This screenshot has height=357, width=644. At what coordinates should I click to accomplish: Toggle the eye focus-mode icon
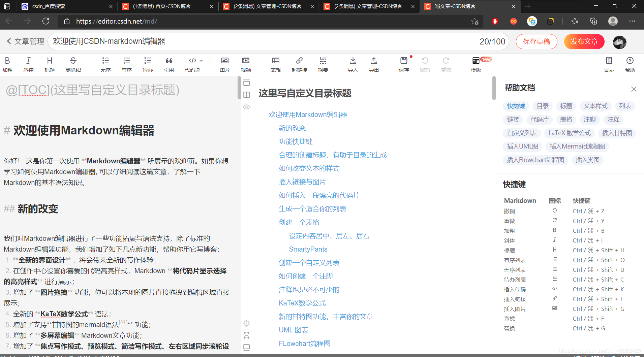[247, 107]
